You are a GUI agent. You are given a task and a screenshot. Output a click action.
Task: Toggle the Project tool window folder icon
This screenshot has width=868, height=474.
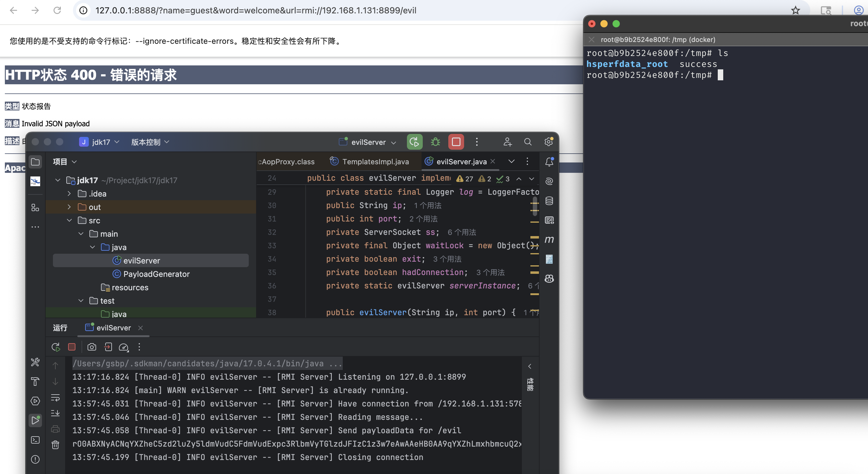pyautogui.click(x=35, y=162)
